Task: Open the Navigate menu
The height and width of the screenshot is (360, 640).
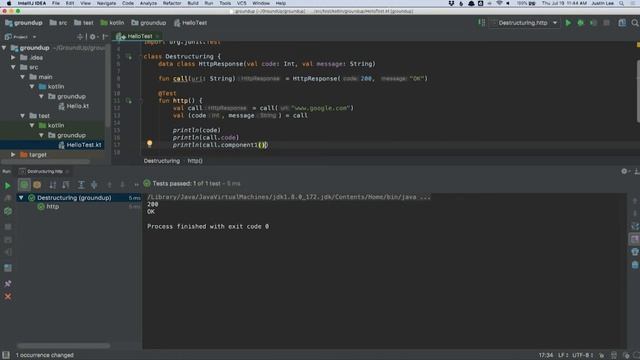Action: pyautogui.click(x=106, y=3)
